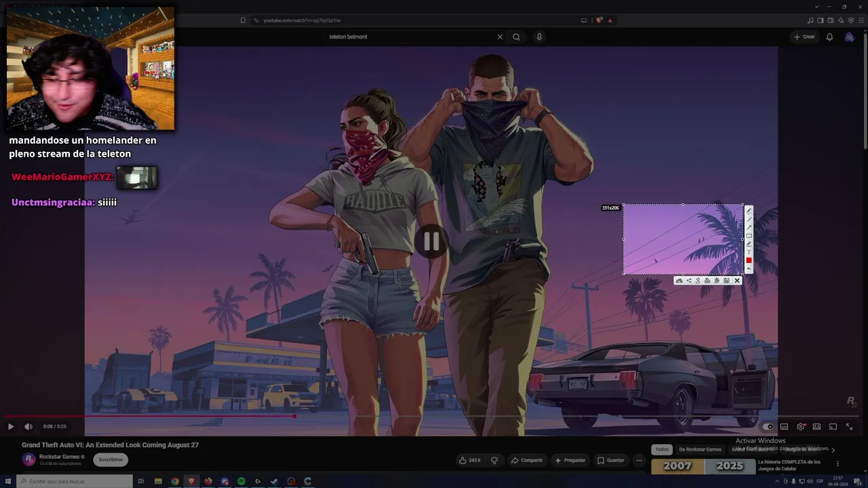The image size is (868, 488).
Task: Open options for La historia COMPLETA video
Action: click(837, 464)
